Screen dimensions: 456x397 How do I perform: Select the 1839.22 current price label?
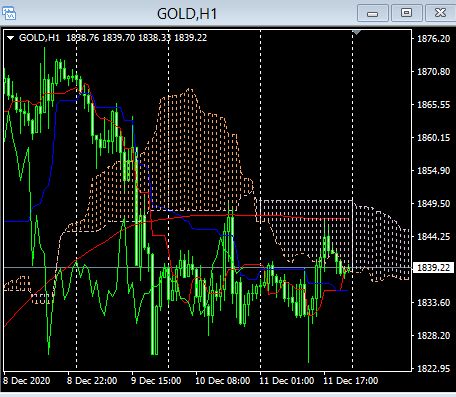click(x=433, y=268)
